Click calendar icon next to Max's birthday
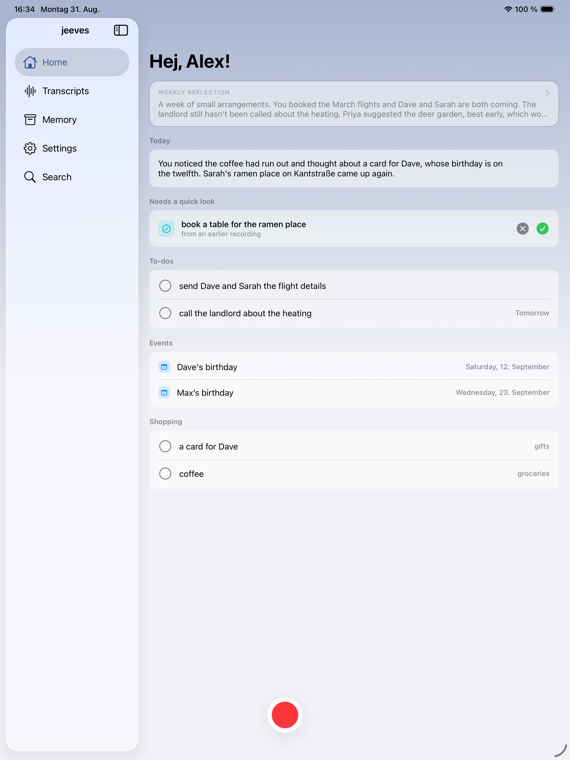The image size is (570, 760). (164, 393)
